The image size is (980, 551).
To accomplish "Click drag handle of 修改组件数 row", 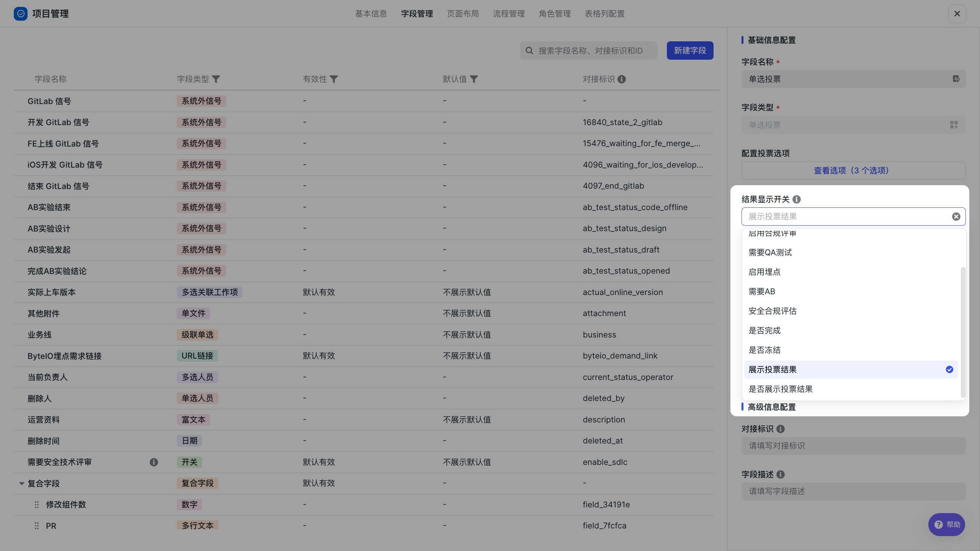I will [x=37, y=505].
